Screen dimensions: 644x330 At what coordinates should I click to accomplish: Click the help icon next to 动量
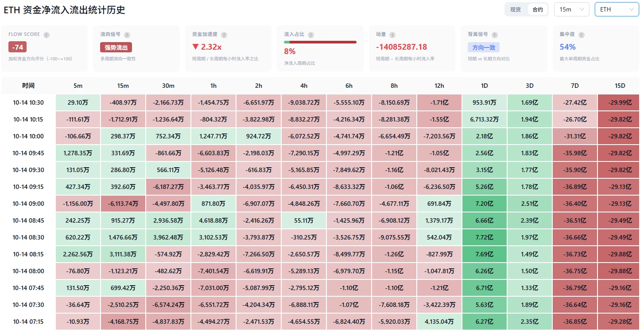pyautogui.click(x=392, y=35)
